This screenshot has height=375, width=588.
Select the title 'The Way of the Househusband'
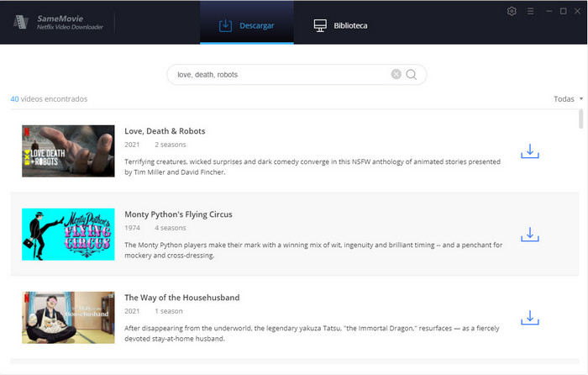(182, 298)
